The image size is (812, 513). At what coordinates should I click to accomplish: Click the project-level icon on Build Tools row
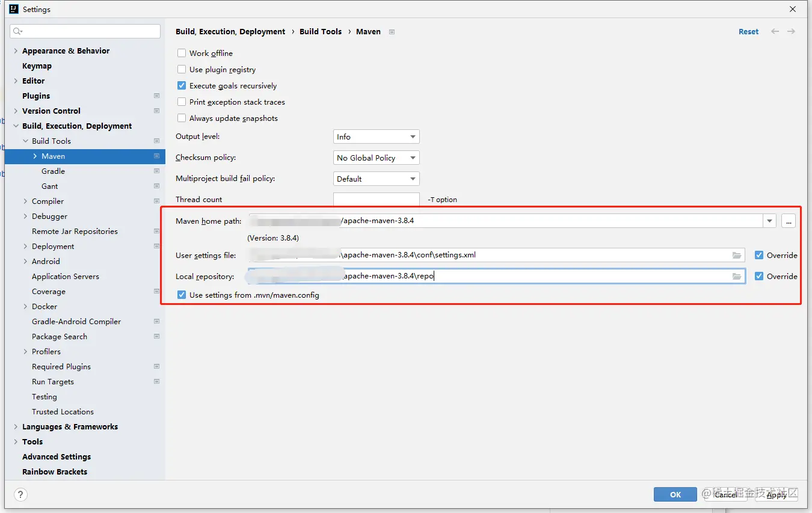156,141
